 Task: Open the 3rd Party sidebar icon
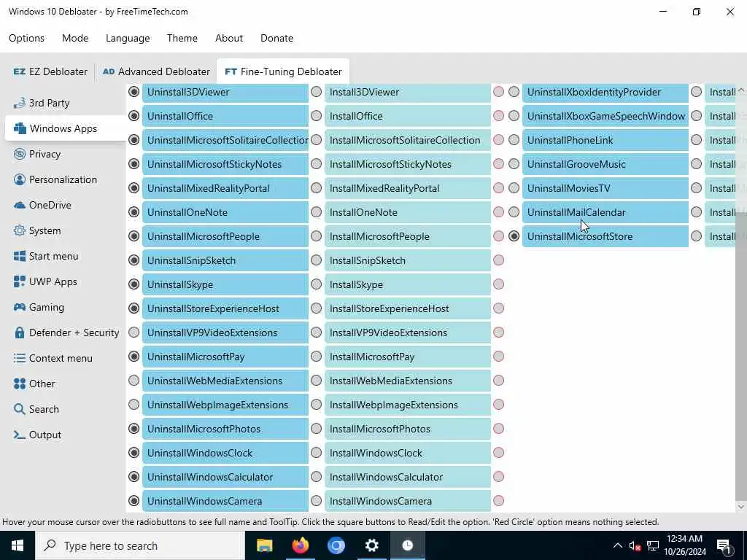pos(20,103)
